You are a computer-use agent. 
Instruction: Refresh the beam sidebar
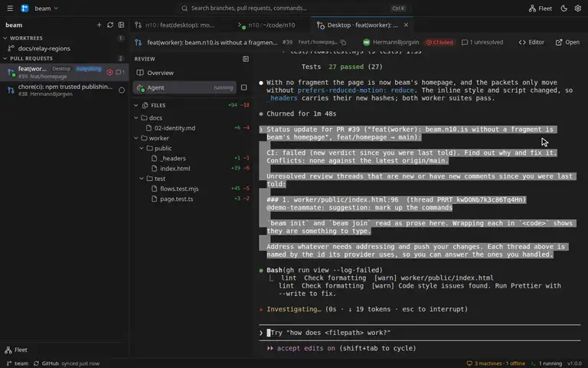pos(110,25)
